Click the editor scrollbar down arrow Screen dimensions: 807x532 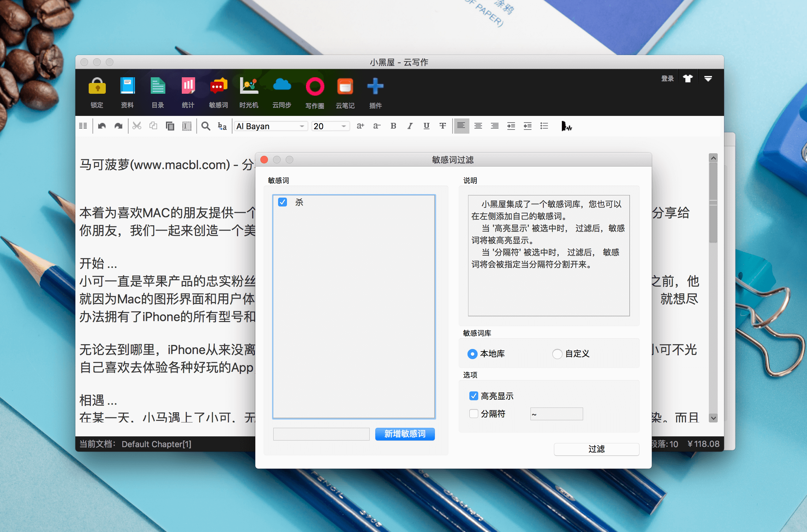[x=713, y=418]
